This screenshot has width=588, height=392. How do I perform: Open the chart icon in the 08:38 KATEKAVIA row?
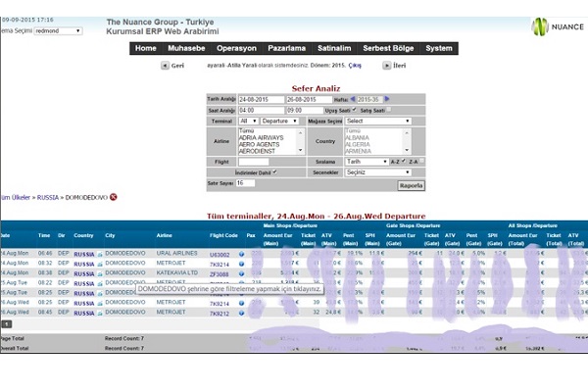[100, 273]
